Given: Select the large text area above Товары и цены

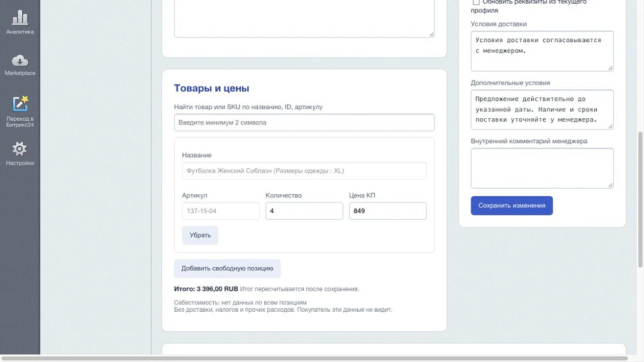Looking at the screenshot, I should 304,18.
